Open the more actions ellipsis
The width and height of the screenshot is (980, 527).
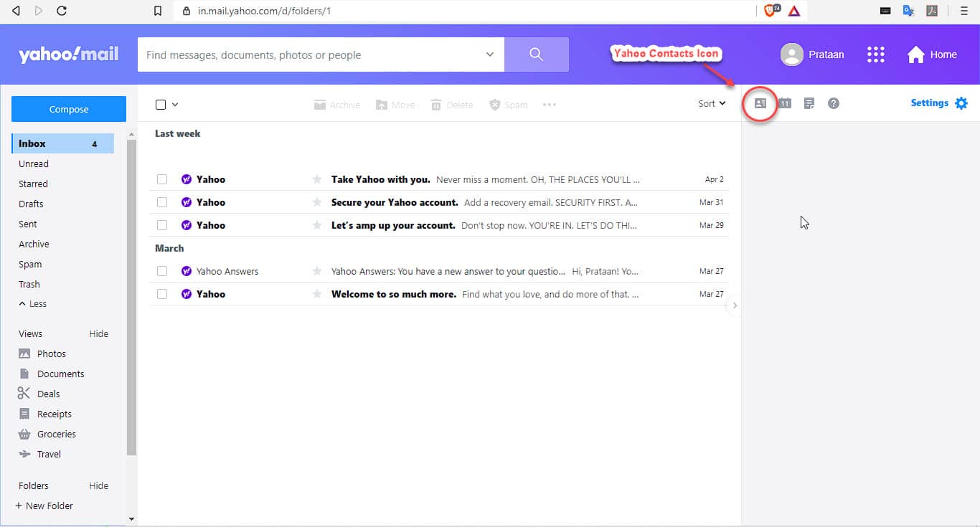click(550, 105)
